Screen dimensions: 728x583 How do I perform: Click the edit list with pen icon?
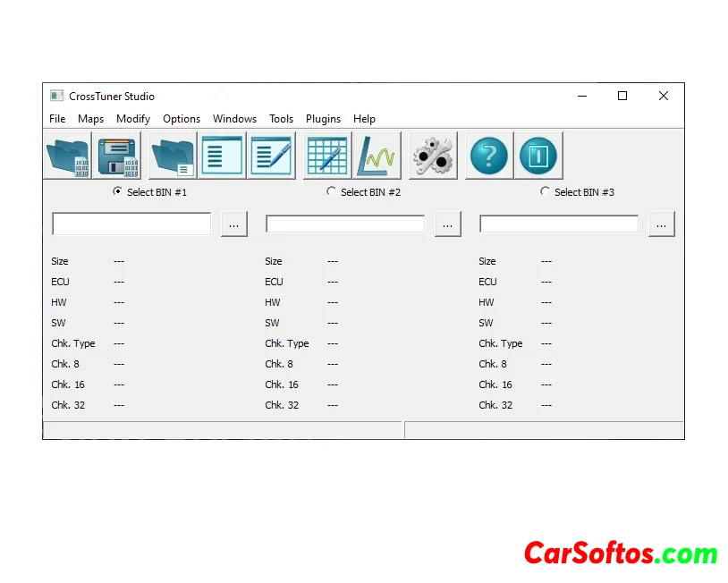(x=272, y=156)
